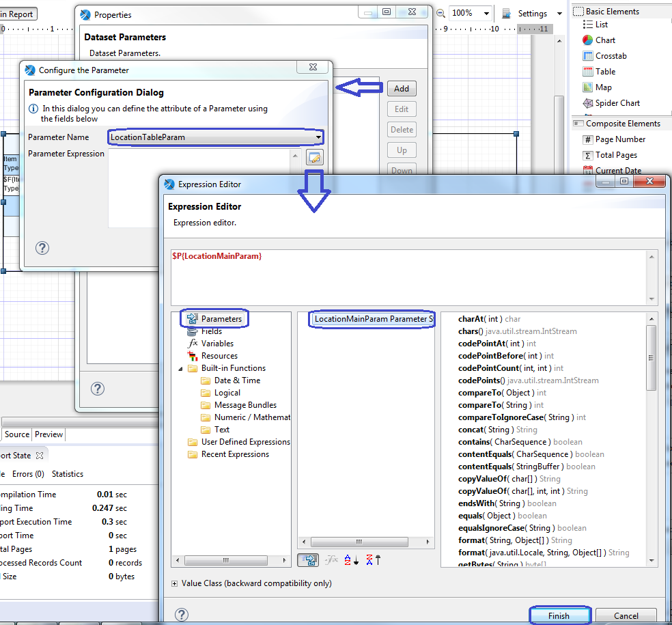The width and height of the screenshot is (672, 625).
Task: Select the Map element in the palette
Action: click(597, 87)
